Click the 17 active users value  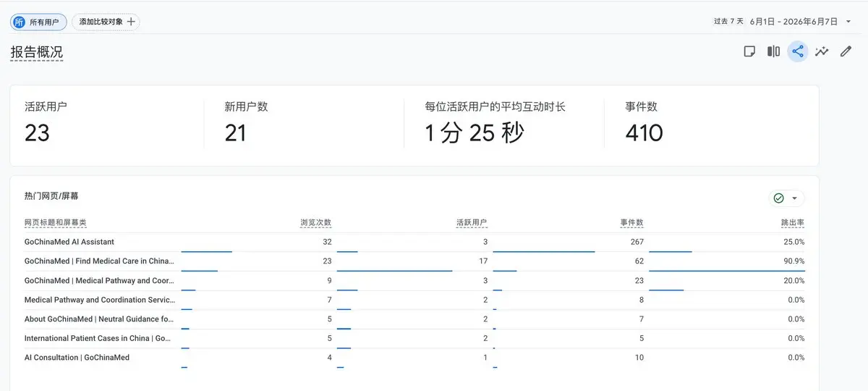(483, 261)
